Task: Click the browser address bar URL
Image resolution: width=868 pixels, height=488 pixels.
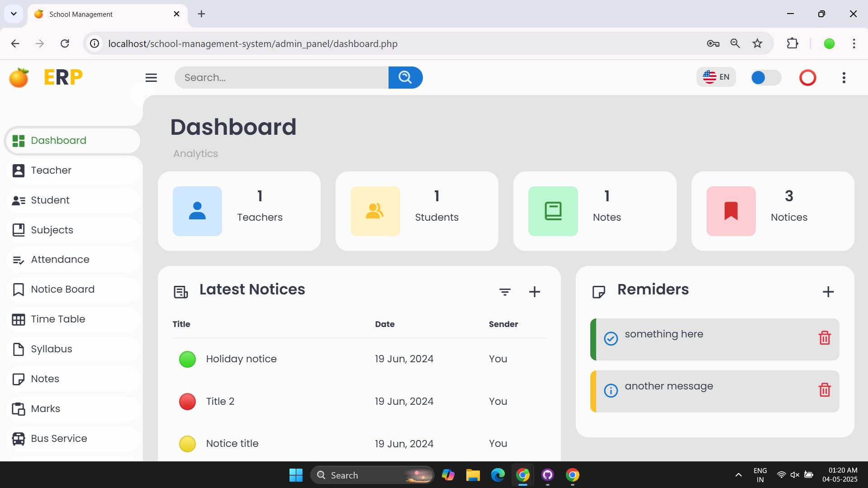Action: (253, 44)
